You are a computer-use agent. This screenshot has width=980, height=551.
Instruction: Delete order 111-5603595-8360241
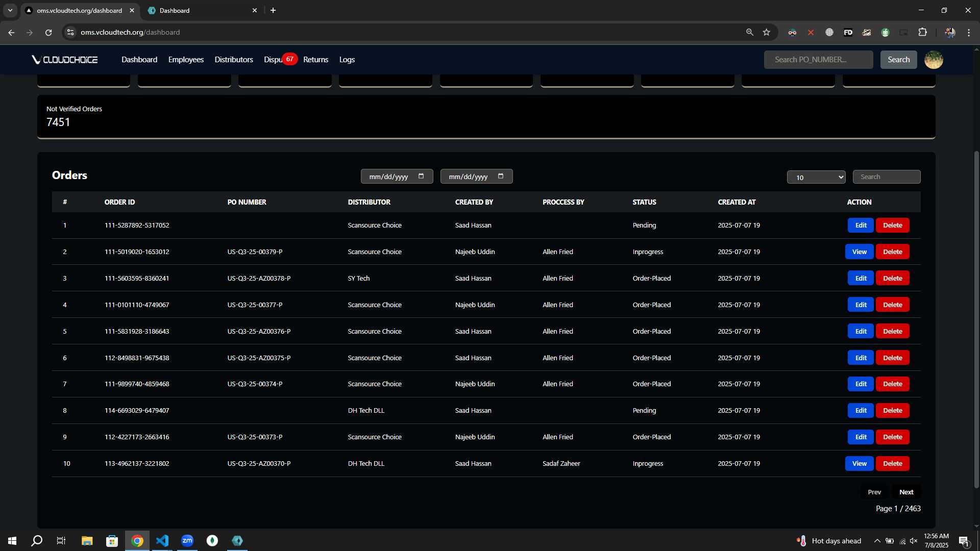892,278
